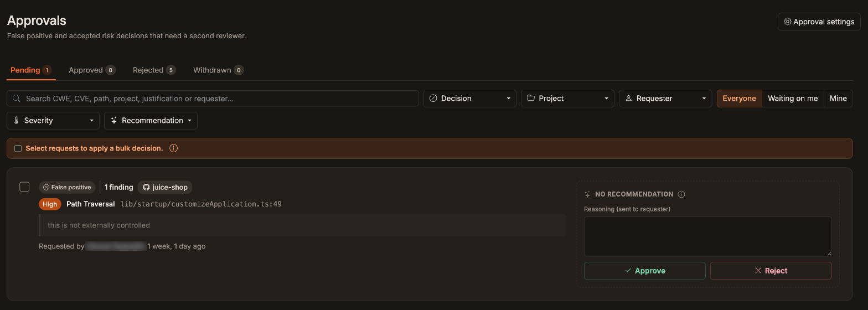
Task: Switch to the Withdrawn tab
Action: (x=218, y=70)
